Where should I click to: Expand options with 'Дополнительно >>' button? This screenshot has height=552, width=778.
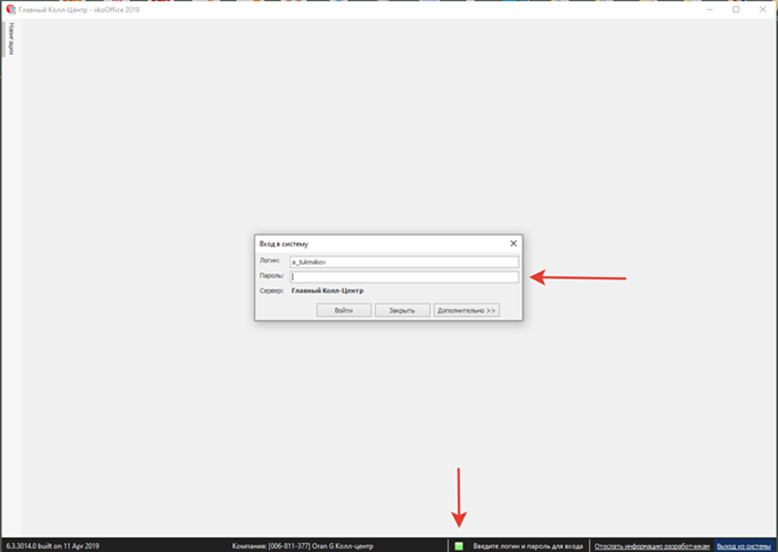(x=466, y=311)
